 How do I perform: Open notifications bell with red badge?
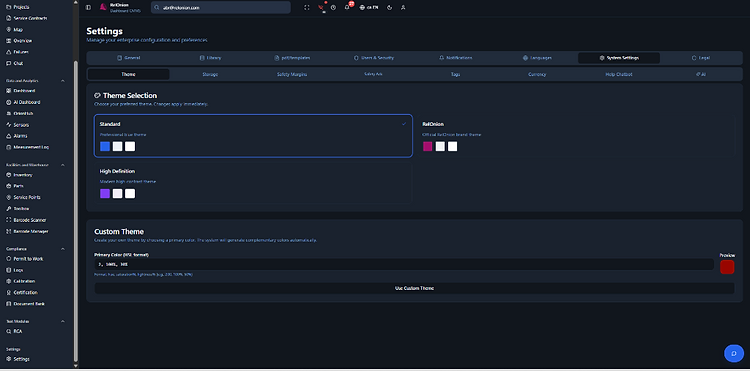coord(347,7)
